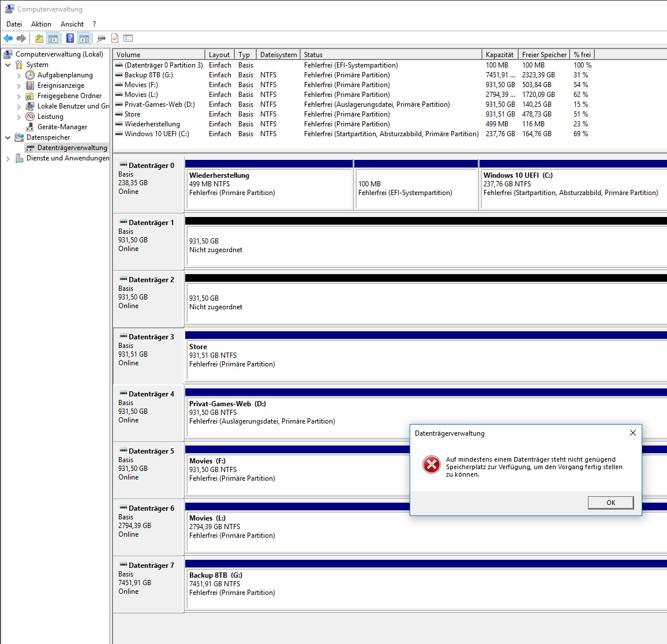
Task: Sort by Dateisystem column header
Action: [278, 54]
